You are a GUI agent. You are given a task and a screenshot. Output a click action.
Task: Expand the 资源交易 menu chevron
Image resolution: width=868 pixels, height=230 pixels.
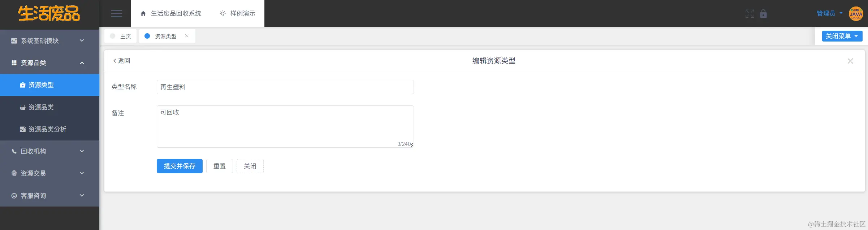click(82, 173)
